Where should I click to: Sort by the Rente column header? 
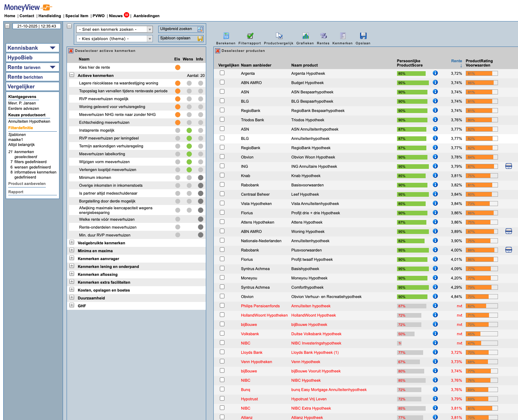456,61
